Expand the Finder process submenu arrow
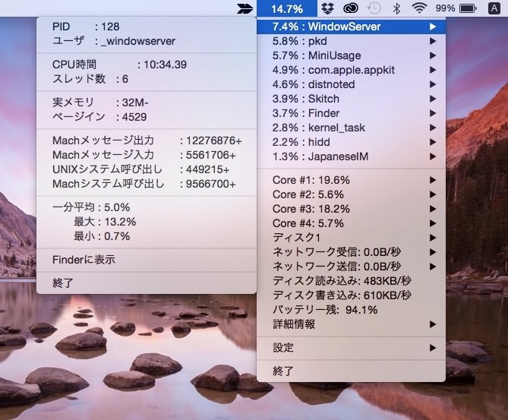The width and height of the screenshot is (508, 420). 433,113
